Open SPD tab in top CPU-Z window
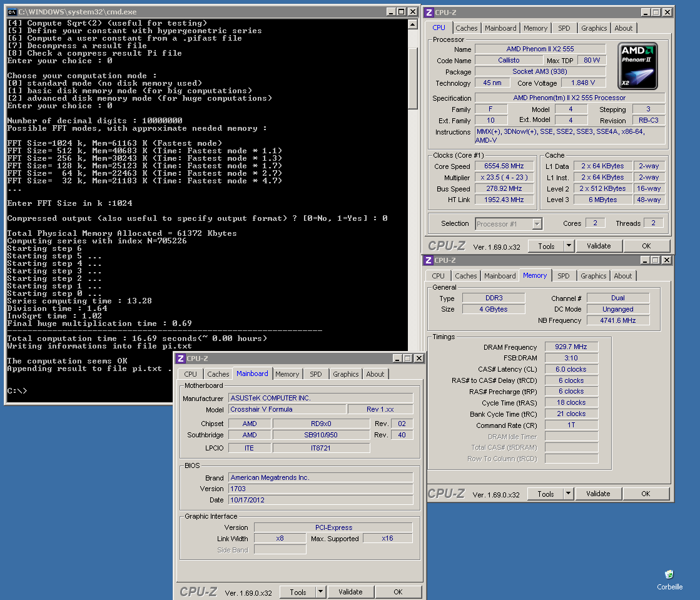 (x=564, y=28)
